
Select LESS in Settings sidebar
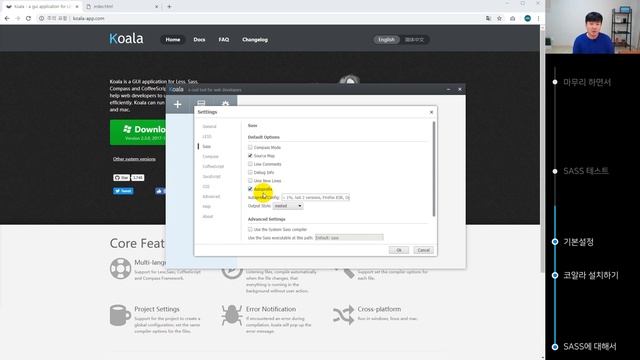[207, 136]
